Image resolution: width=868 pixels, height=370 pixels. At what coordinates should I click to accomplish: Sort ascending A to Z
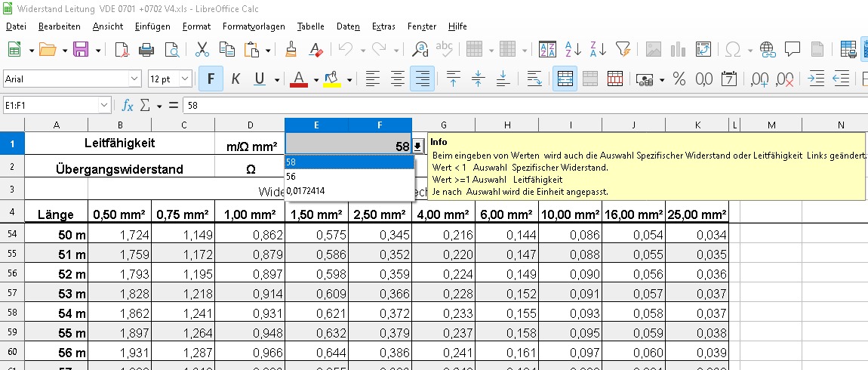pos(573,50)
